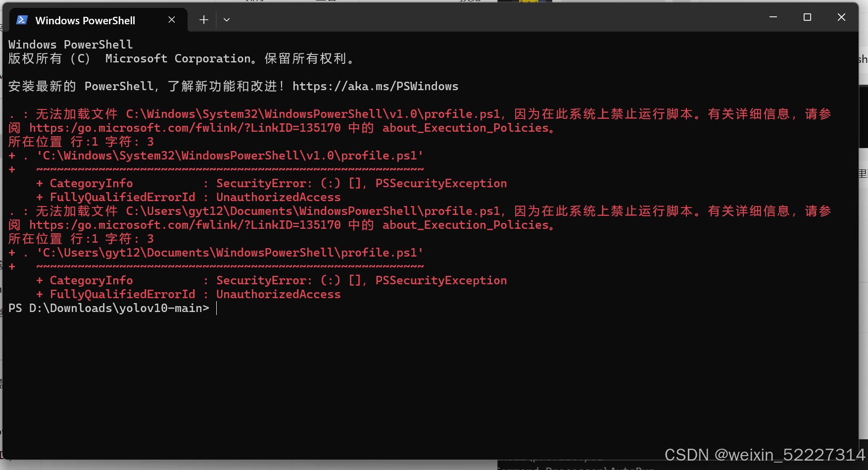Click the UnauthorizedAccess error identifier
The width and height of the screenshot is (868, 470).
[278, 197]
